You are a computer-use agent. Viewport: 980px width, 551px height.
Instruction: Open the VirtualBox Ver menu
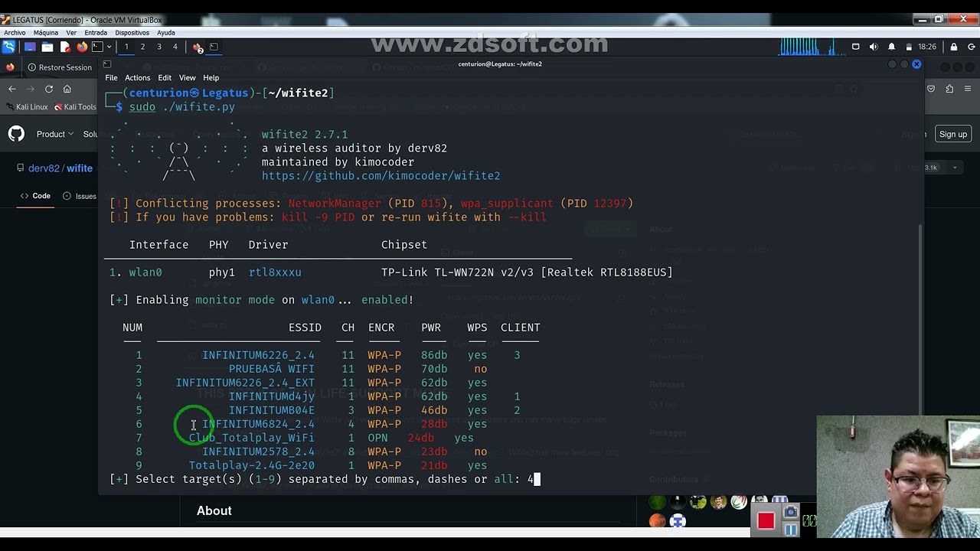(71, 33)
